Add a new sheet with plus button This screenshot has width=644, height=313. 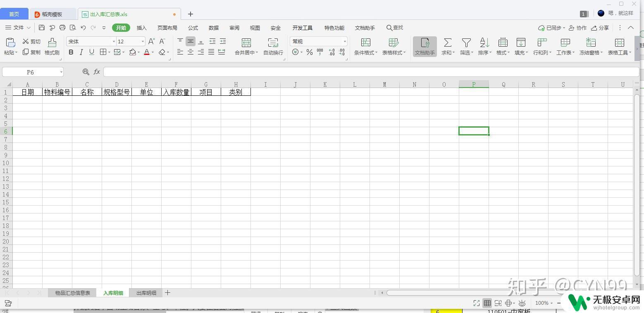167,293
